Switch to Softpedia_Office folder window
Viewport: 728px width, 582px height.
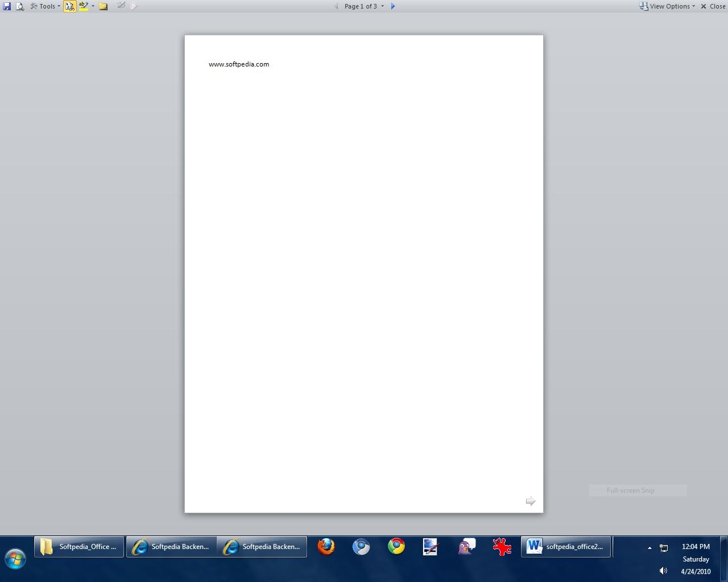pos(79,547)
